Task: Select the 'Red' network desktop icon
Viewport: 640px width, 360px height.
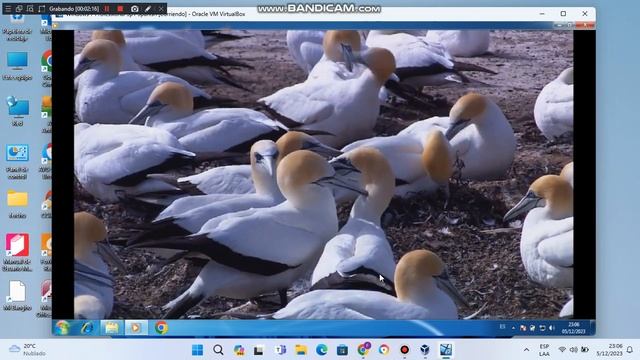Action: 17,111
